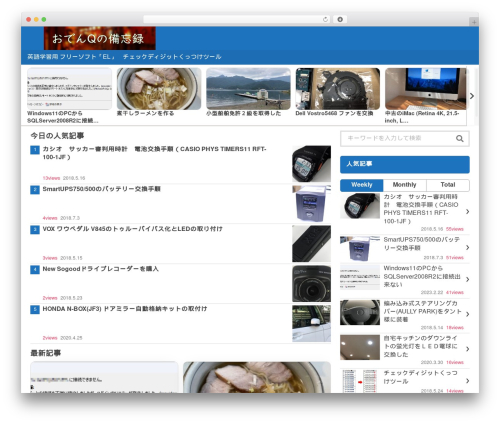The height and width of the screenshot is (423, 500).
Task: Open carousel ramen bowl thumbnail
Action: click(159, 89)
